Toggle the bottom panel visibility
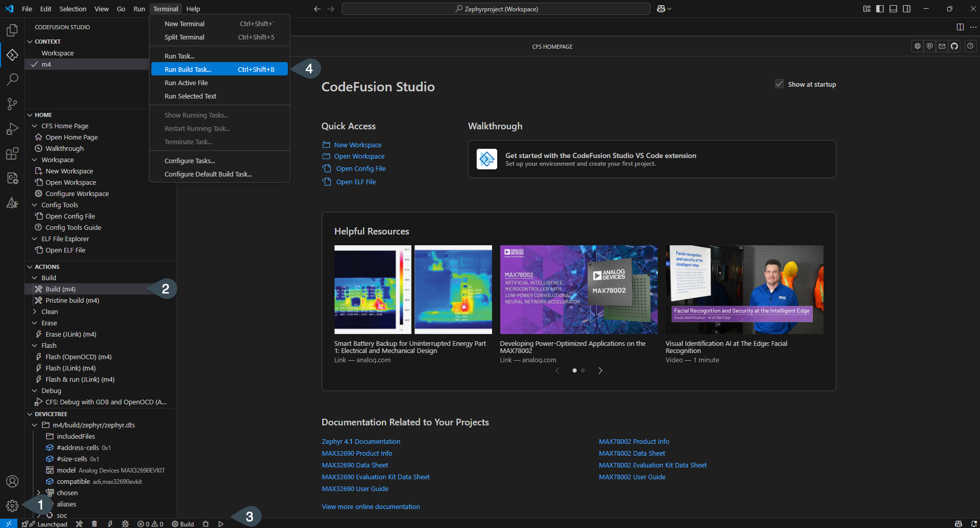The width and height of the screenshot is (980, 528). click(x=893, y=9)
